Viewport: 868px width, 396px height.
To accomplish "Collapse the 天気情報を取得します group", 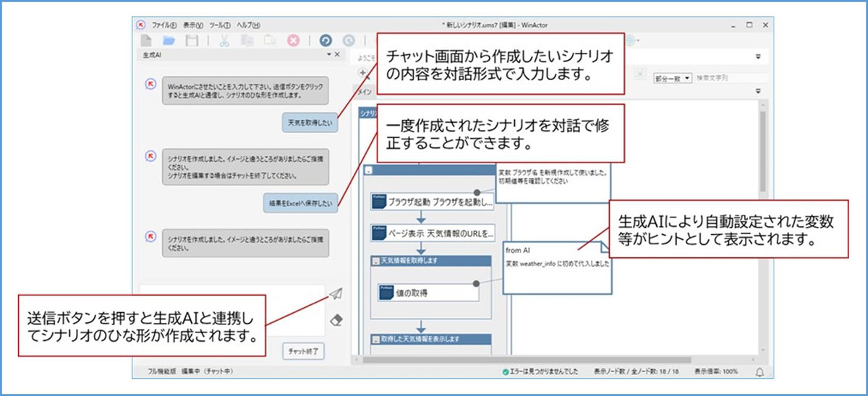I will [375, 260].
